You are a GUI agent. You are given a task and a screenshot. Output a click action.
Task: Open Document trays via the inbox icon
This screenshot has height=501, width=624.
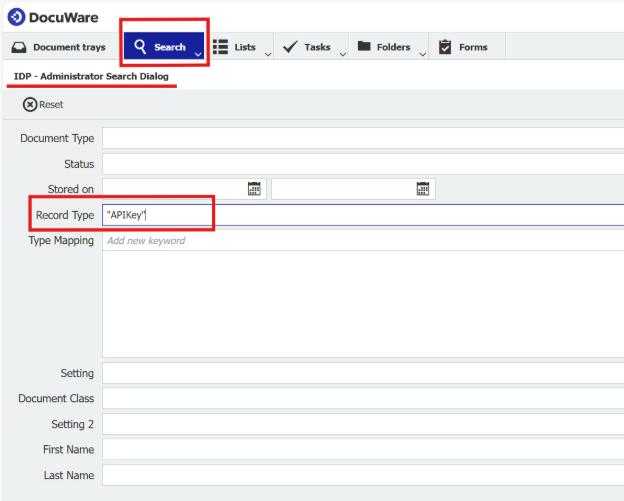click(19, 47)
